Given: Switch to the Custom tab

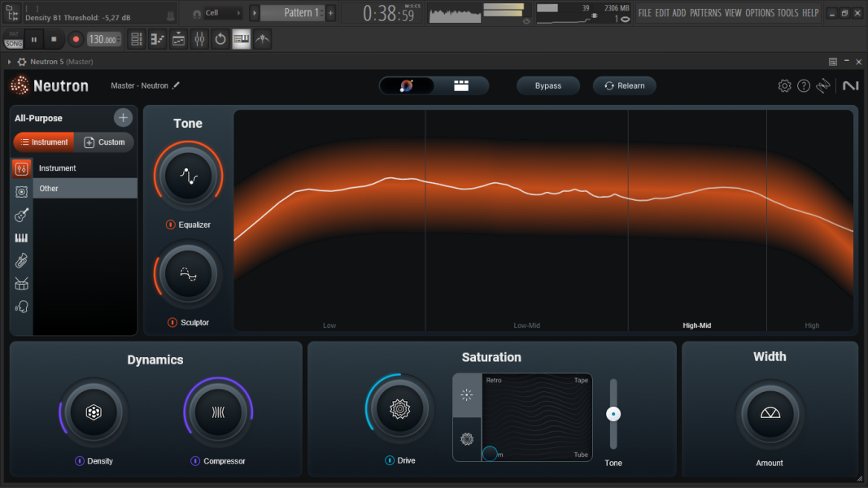Looking at the screenshot, I should coord(104,142).
